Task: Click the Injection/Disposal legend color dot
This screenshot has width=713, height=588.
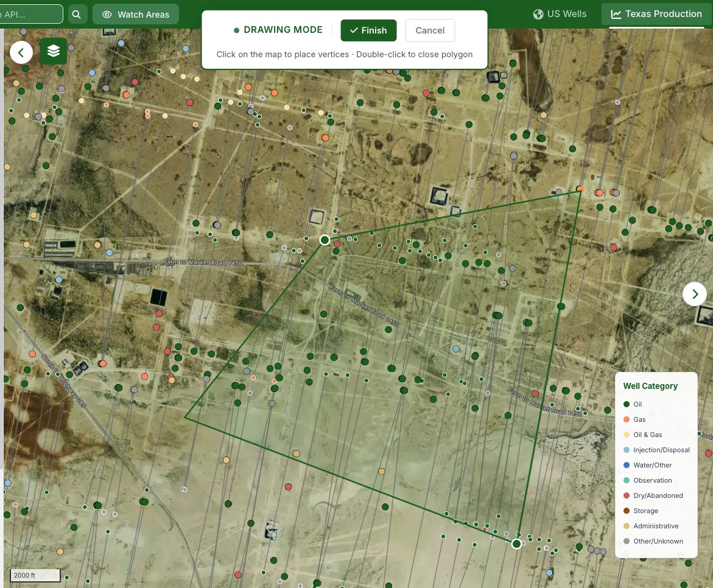Action: click(x=626, y=450)
